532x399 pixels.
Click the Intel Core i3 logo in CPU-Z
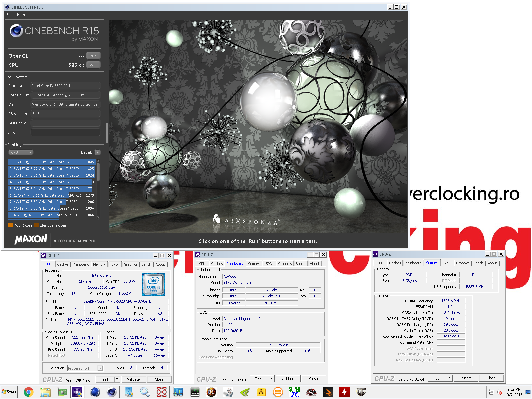click(x=154, y=284)
